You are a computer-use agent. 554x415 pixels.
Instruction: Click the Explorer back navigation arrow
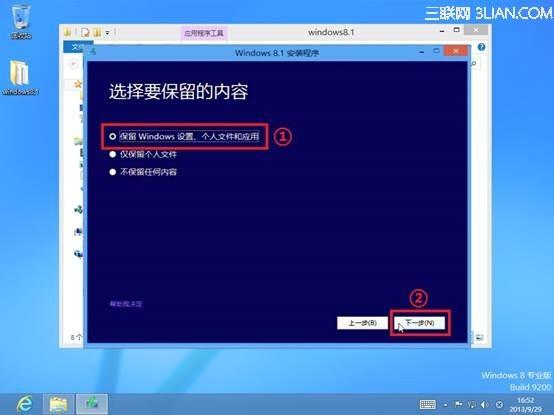click(73, 64)
